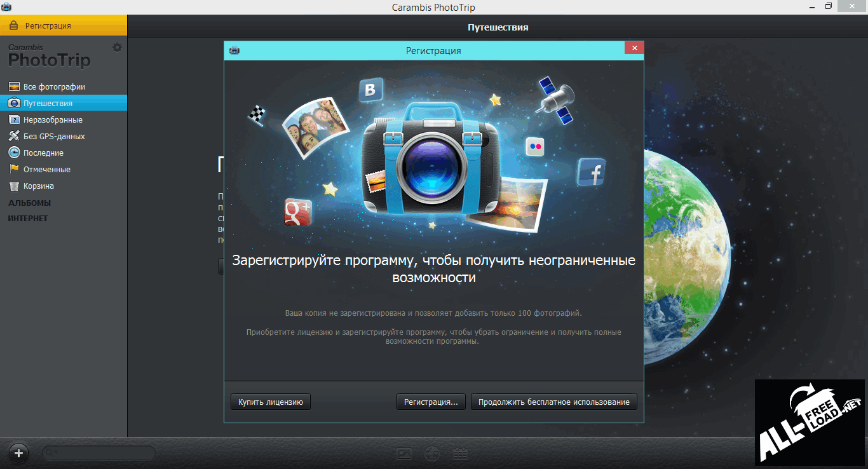Expand the ИНТЕРНЕТ section
The width and height of the screenshot is (868, 469).
click(28, 219)
